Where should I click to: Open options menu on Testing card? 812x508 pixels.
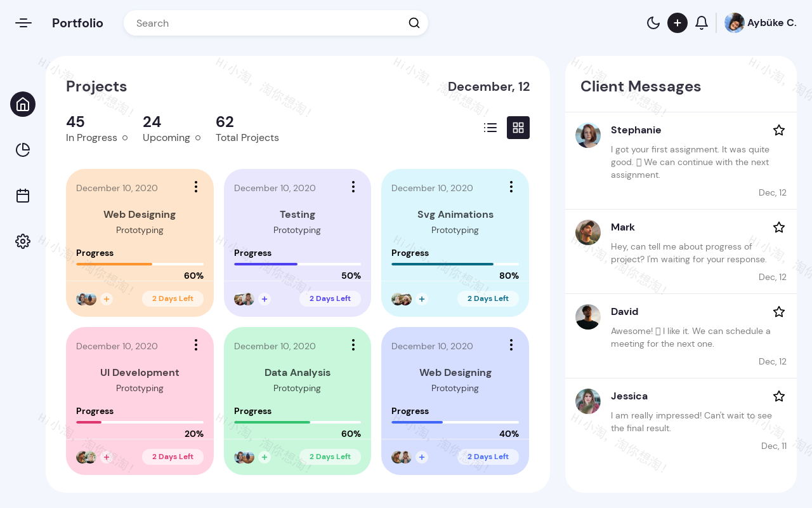[353, 187]
